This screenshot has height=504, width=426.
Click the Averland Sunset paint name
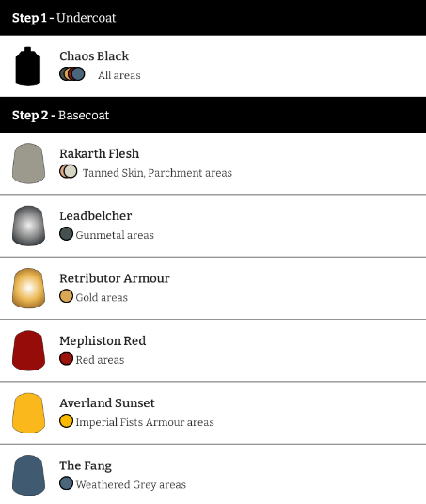(107, 403)
